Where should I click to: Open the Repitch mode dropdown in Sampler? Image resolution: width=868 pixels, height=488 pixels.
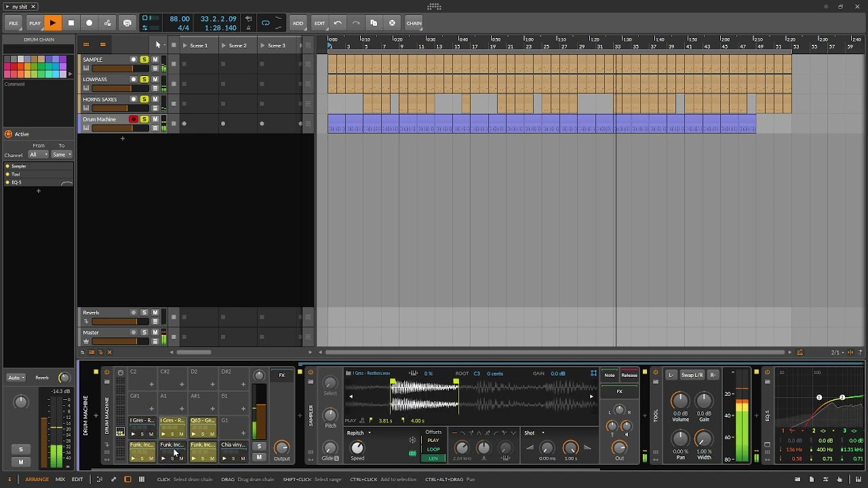pyautogui.click(x=359, y=432)
